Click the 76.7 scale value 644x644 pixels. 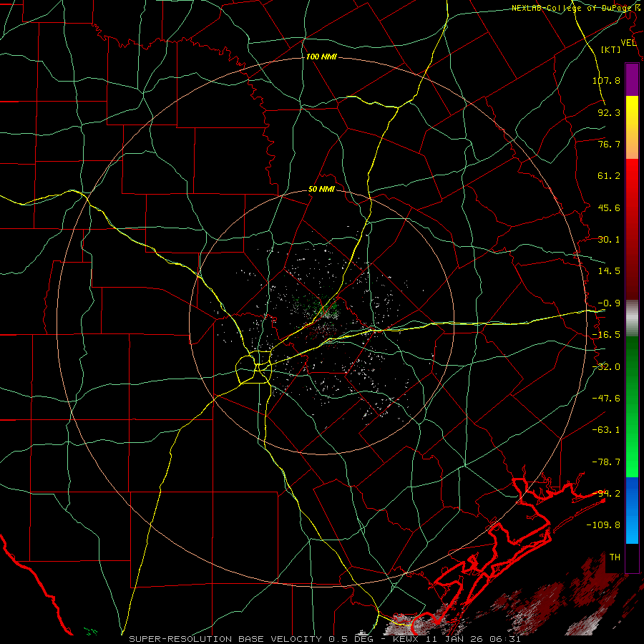pyautogui.click(x=609, y=144)
